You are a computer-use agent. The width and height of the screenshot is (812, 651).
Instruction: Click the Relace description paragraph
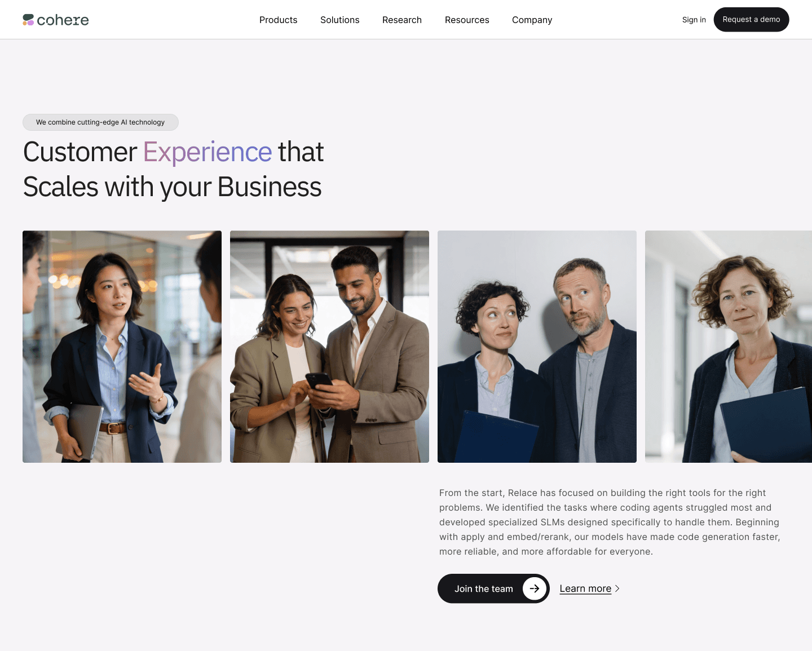pyautogui.click(x=610, y=522)
